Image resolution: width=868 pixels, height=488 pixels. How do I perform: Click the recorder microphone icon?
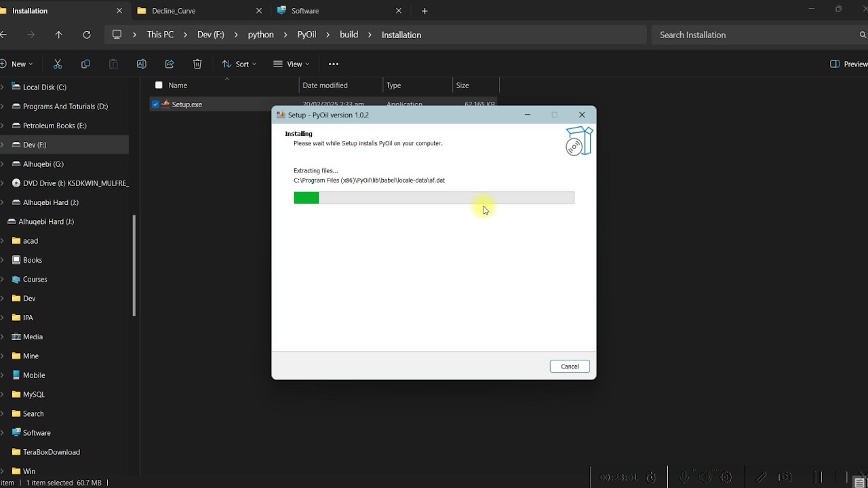point(684,477)
